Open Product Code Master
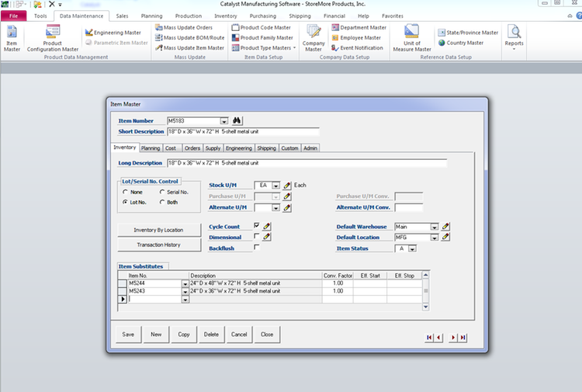Screen dimensions: 582x392 coord(261,27)
